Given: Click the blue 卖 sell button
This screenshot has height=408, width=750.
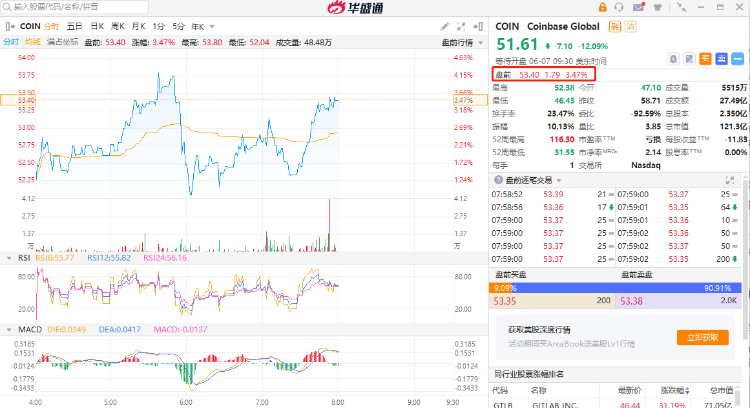Looking at the screenshot, I should (x=721, y=59).
